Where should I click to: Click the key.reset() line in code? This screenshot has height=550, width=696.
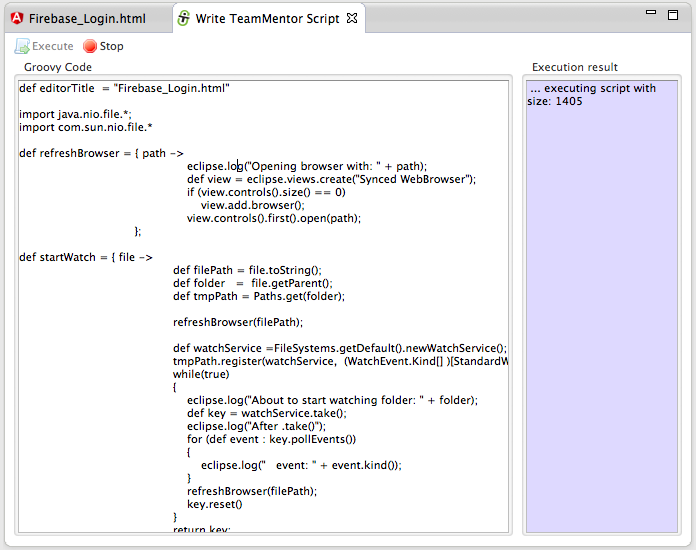(x=214, y=504)
